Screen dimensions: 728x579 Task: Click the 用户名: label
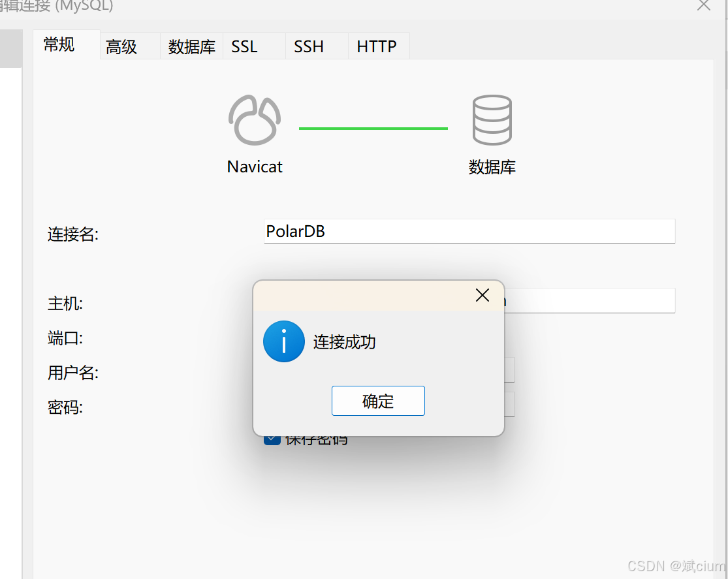click(73, 372)
